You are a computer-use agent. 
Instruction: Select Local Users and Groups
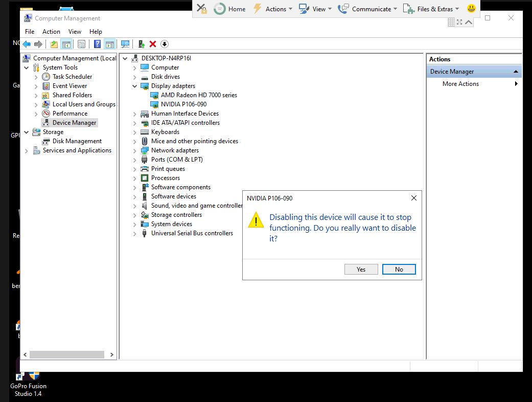coord(84,104)
